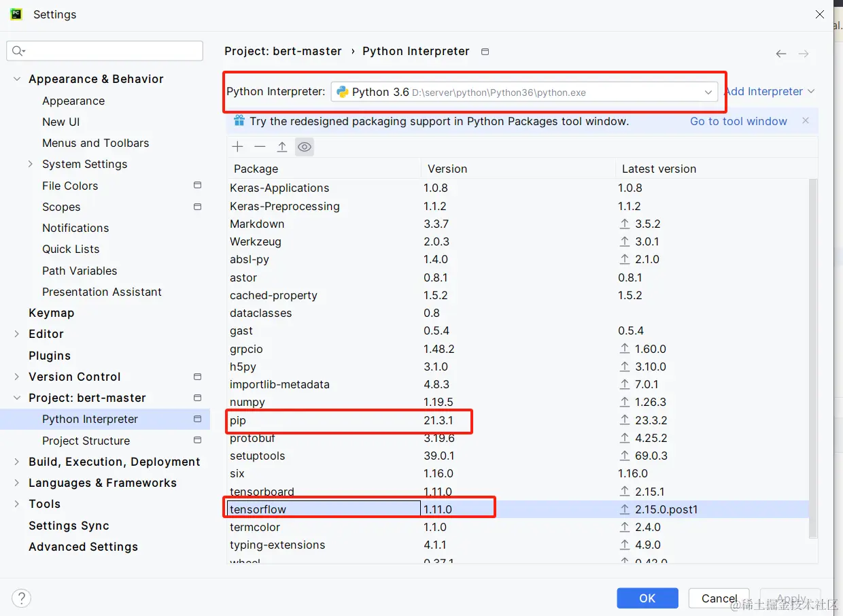
Task: Expand the Version Control section
Action: 17,377
